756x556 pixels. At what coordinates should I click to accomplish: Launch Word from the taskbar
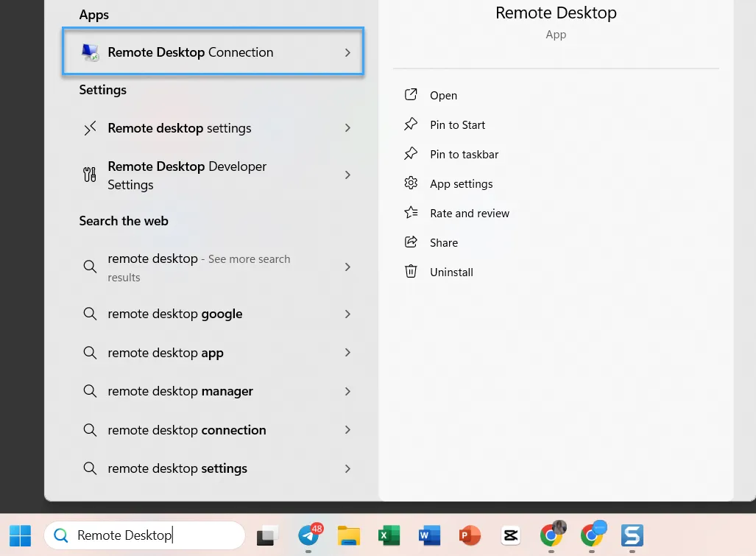pos(430,535)
